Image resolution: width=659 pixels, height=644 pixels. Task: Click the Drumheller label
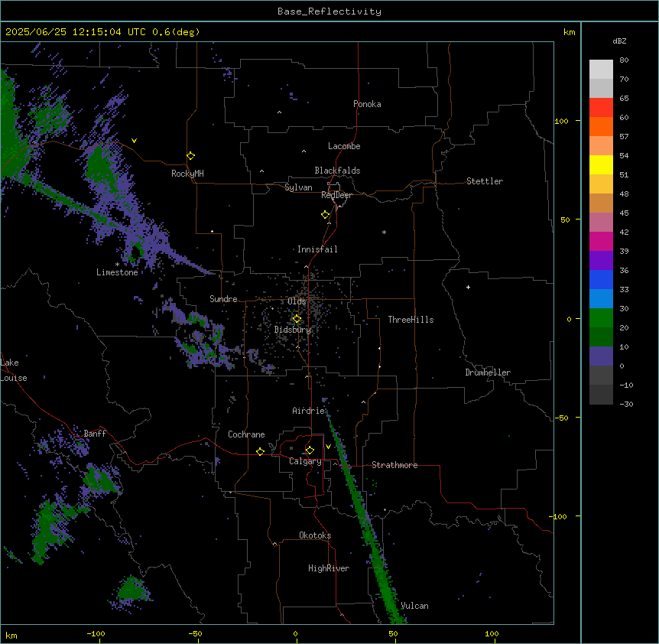(x=488, y=372)
